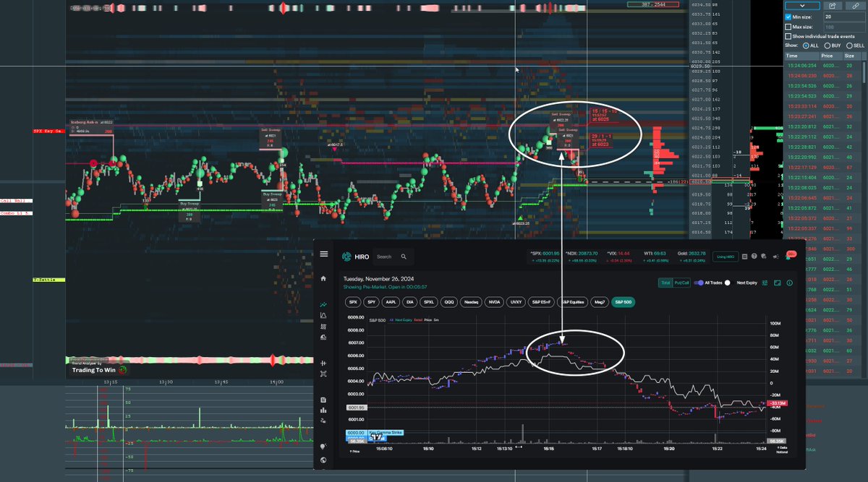Open the HIRO sidebar candlestick icon
The image size is (868, 482).
coord(323,363)
